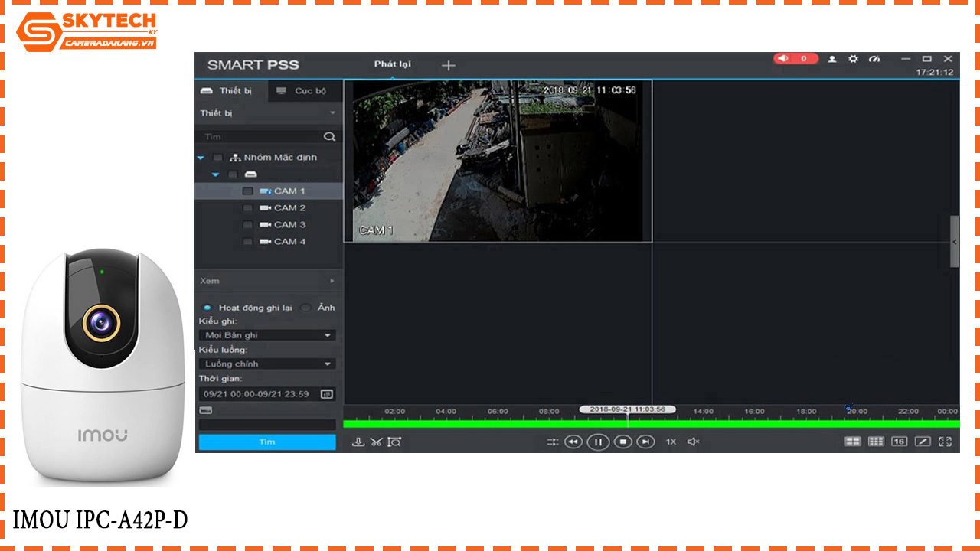The image size is (980, 551).
Task: Pause playback with the pause button
Action: click(598, 442)
